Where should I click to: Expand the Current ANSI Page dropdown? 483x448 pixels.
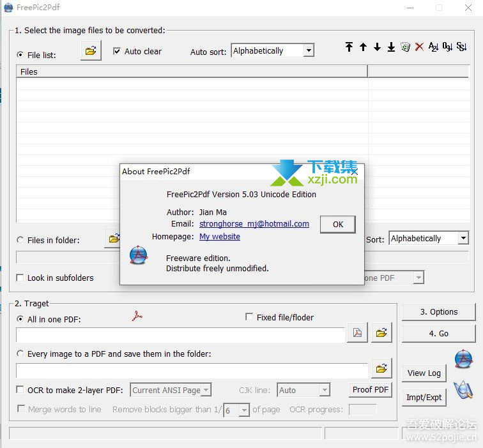[206, 390]
